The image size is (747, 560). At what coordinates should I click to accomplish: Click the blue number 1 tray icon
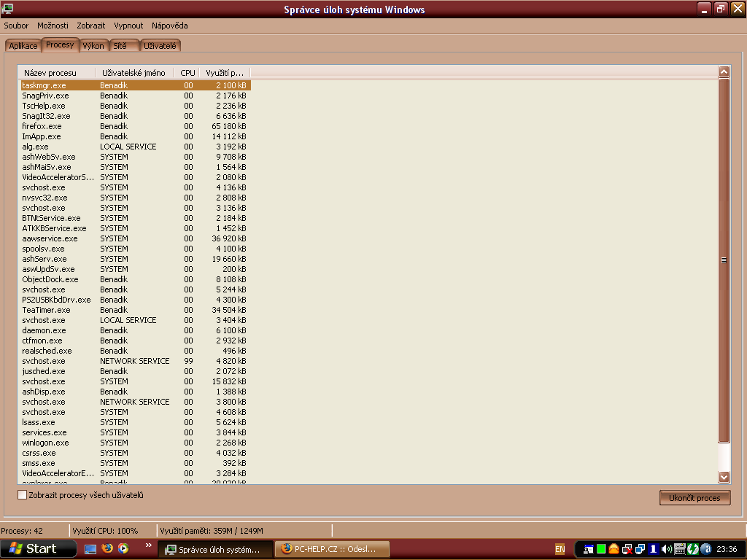pos(653,549)
